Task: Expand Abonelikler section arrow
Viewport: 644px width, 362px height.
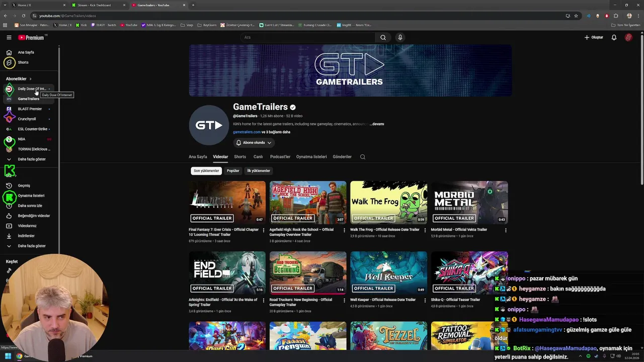Action: point(30,79)
